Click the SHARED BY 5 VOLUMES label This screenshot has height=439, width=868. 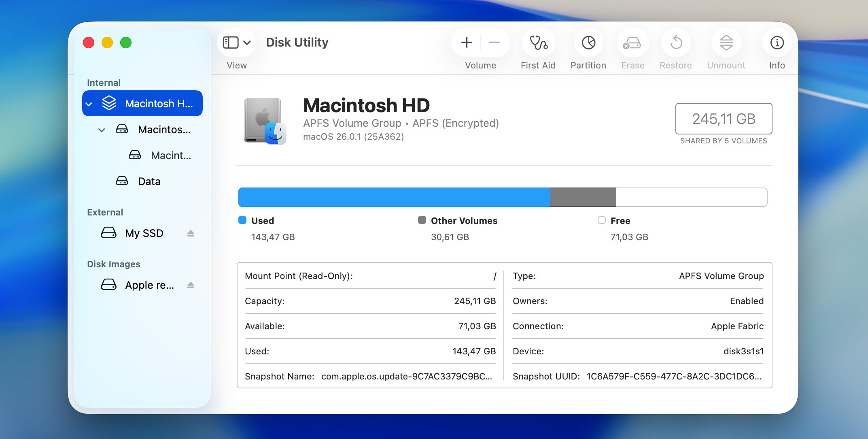tap(724, 141)
